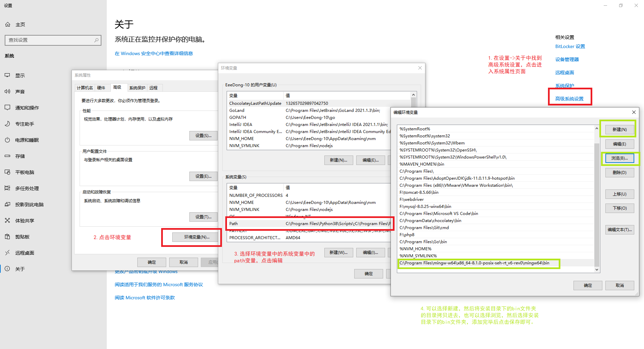This screenshot has width=644, height=349.
Task: Click the 环境变量(N)... button
Action: (x=196, y=237)
